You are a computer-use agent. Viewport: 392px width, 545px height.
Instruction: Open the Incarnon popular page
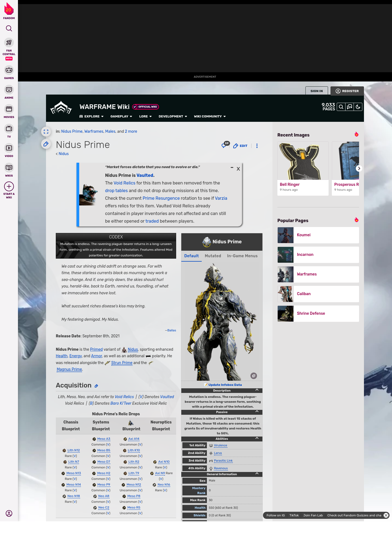pyautogui.click(x=318, y=255)
